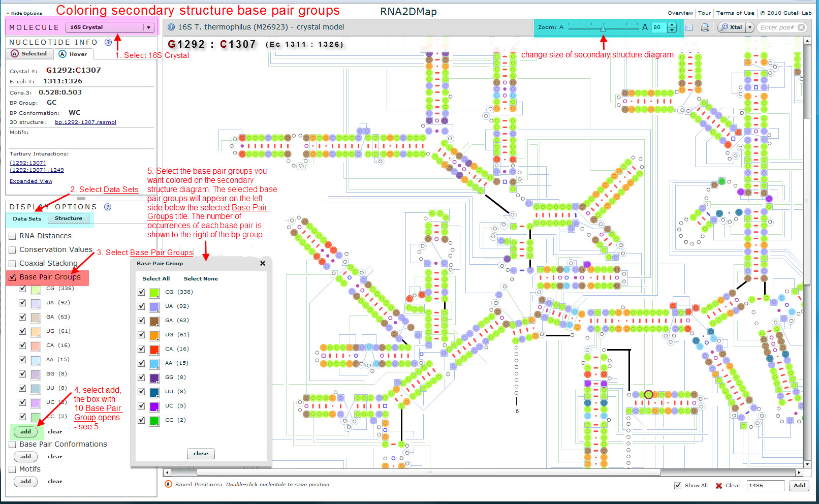Viewport: 819px width, 504px height.
Task: Click the print icon in the toolbar
Action: pyautogui.click(x=705, y=27)
